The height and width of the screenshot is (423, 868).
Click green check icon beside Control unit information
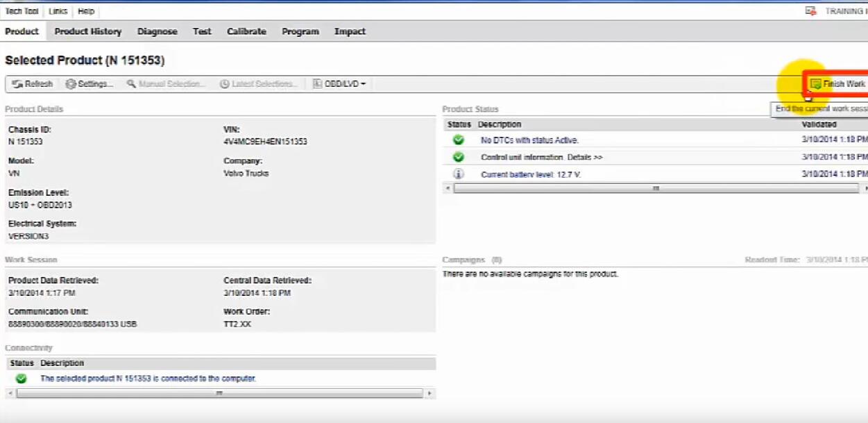[x=459, y=157]
